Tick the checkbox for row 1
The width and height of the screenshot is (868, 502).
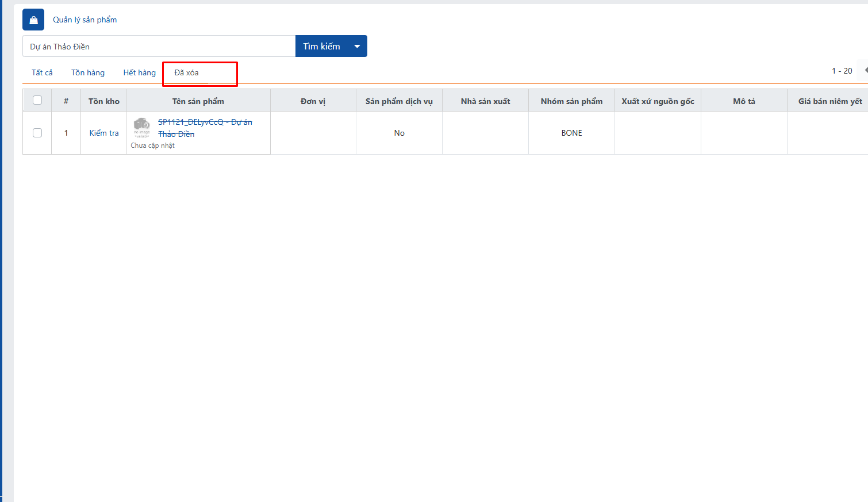[x=37, y=133]
